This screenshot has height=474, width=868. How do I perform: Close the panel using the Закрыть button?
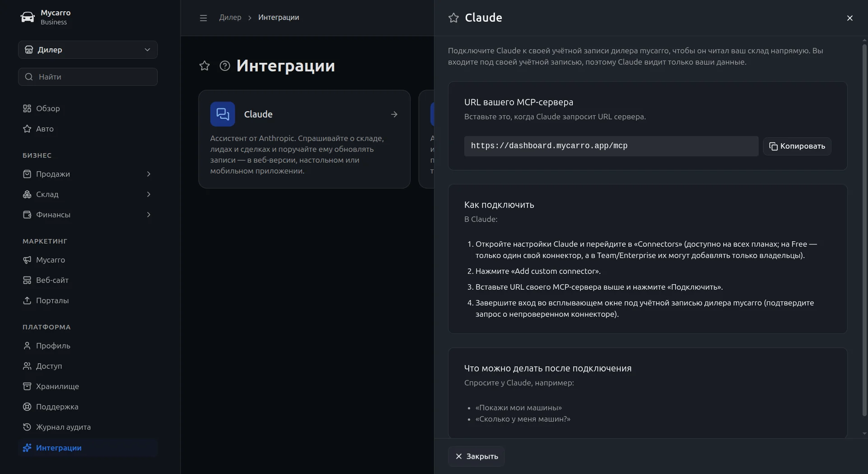point(476,456)
